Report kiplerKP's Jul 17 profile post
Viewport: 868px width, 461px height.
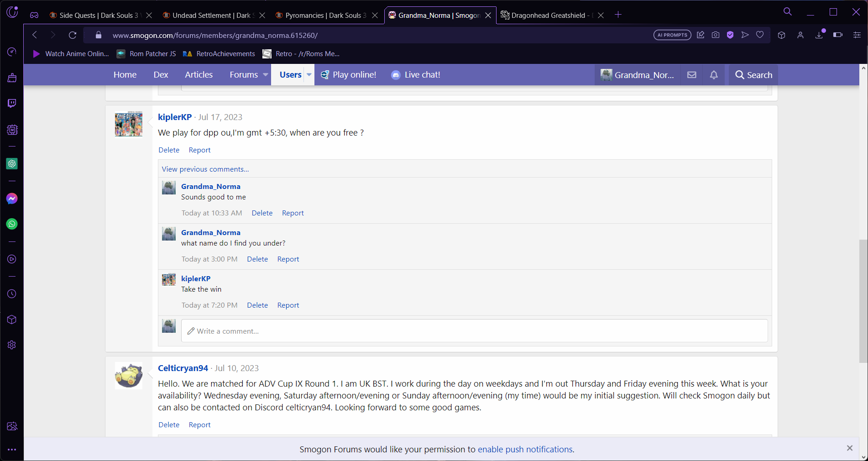[x=199, y=150]
